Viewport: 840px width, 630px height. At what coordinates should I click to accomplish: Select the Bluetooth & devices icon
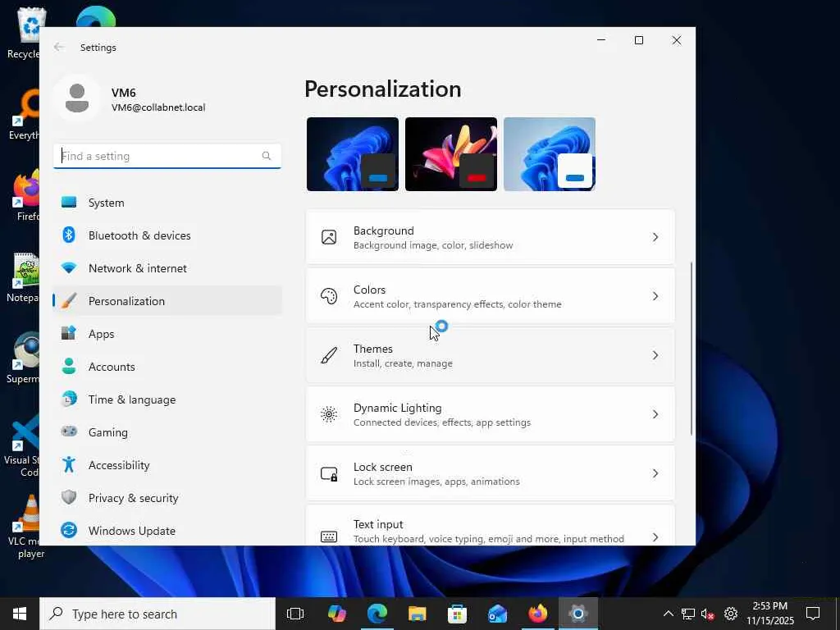(69, 235)
